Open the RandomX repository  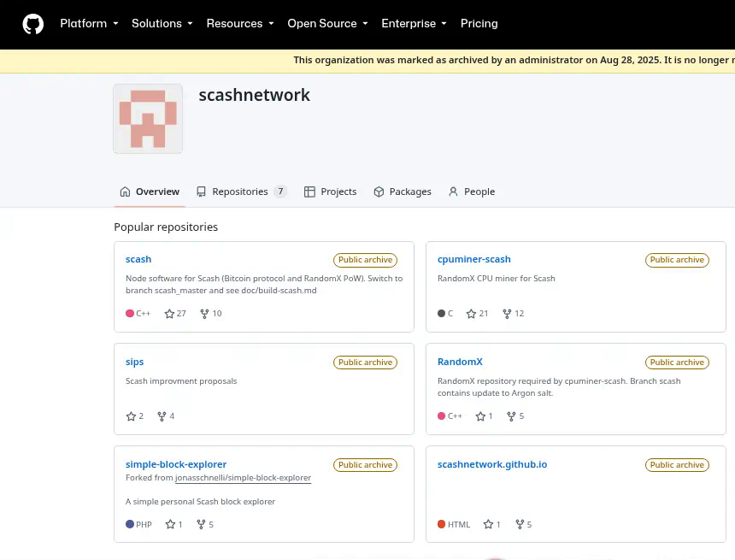pos(460,362)
